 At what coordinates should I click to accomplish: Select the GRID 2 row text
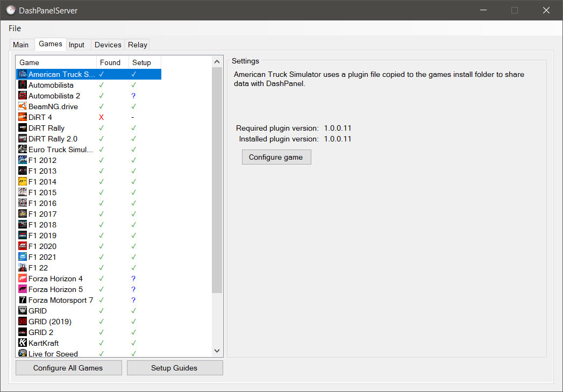tap(40, 332)
